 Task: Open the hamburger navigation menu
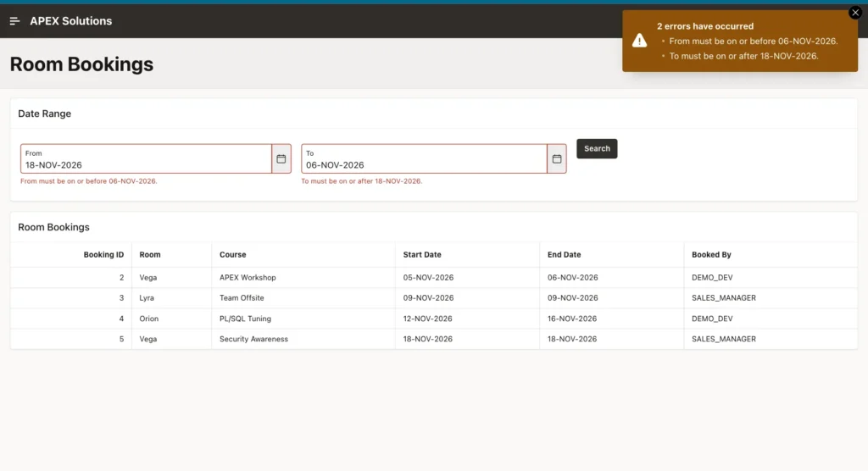pyautogui.click(x=15, y=21)
